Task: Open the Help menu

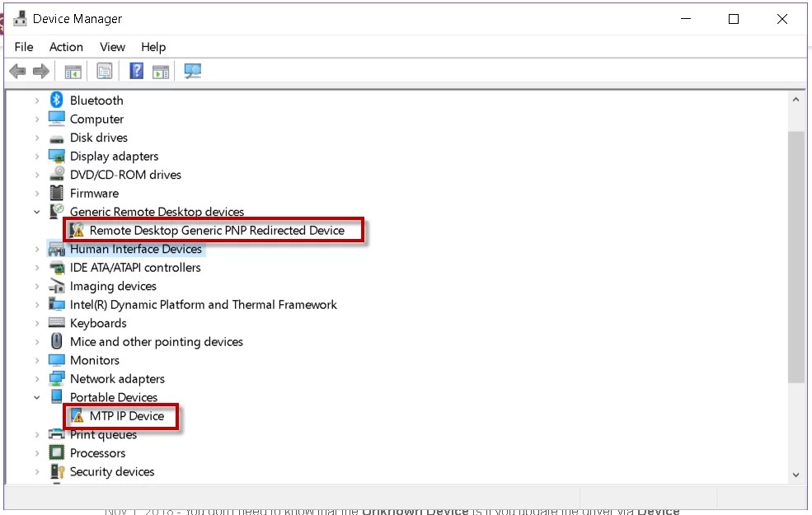Action: 153,47
